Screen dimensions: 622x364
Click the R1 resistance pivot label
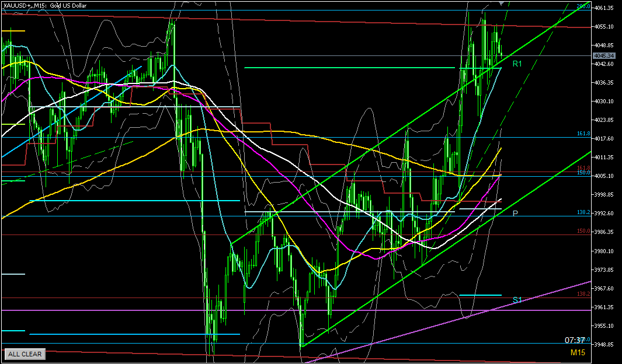pyautogui.click(x=517, y=63)
